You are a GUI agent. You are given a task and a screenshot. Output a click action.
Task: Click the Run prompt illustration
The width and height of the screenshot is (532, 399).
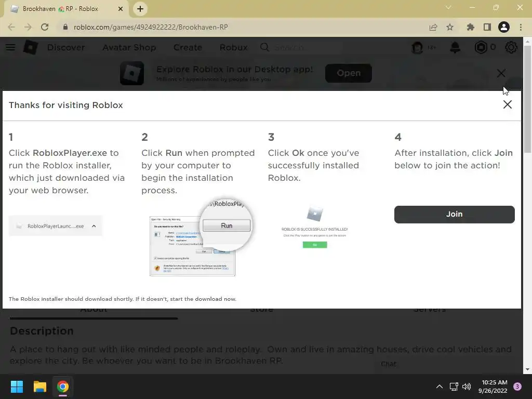(x=201, y=238)
